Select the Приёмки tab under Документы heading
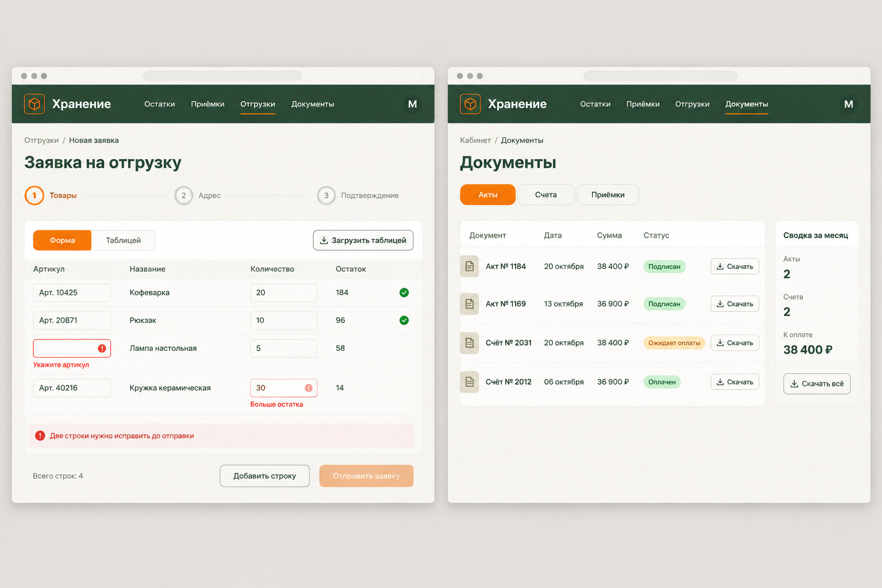Viewport: 882px width, 588px height. (x=608, y=195)
